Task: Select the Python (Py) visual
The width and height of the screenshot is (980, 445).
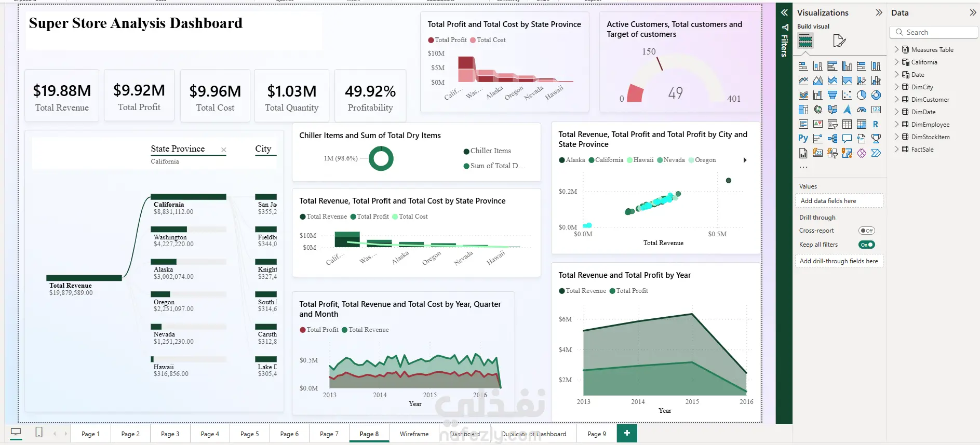Action: (x=803, y=138)
